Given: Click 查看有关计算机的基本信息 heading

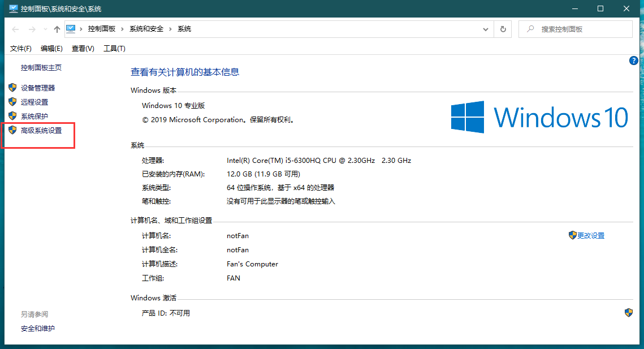Looking at the screenshot, I should [185, 72].
